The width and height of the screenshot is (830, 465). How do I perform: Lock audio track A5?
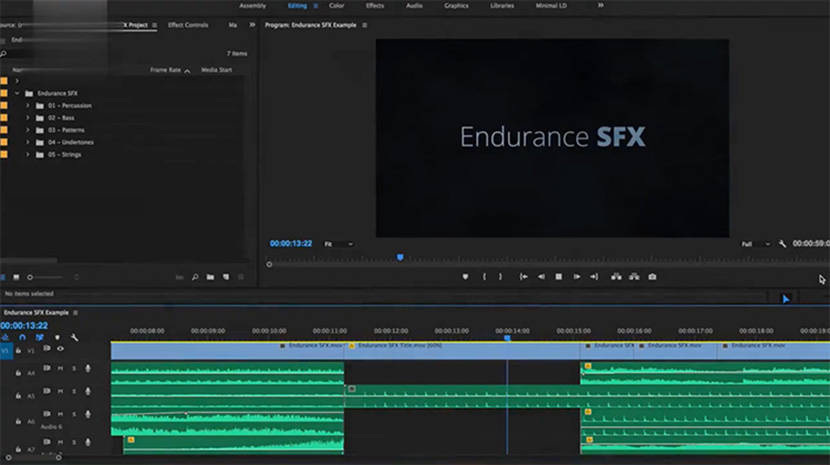click(x=18, y=396)
